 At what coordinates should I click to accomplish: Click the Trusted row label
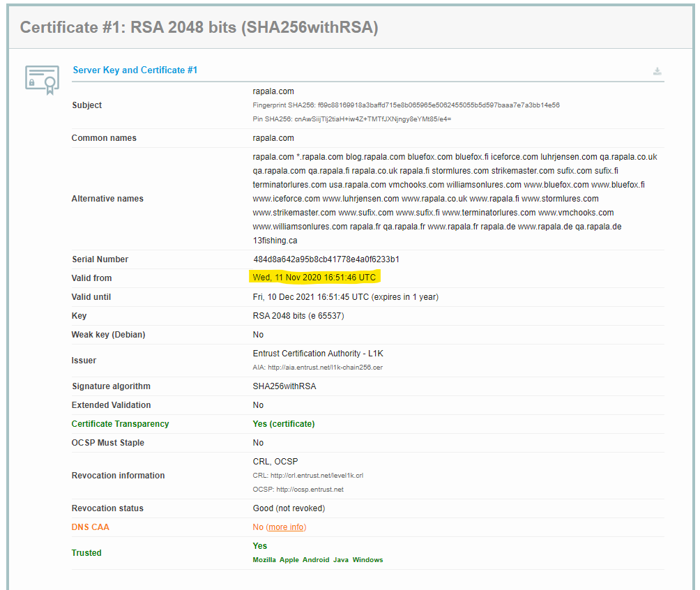tap(86, 553)
